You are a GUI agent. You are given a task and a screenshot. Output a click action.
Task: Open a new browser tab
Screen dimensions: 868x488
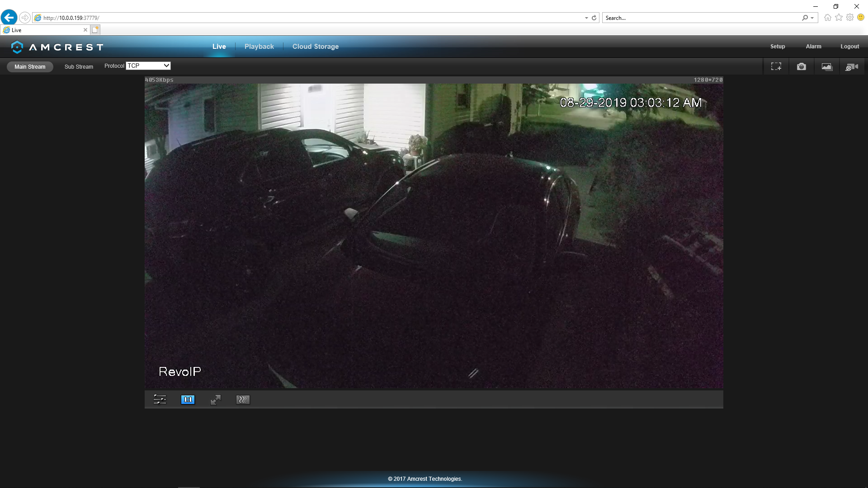click(95, 30)
